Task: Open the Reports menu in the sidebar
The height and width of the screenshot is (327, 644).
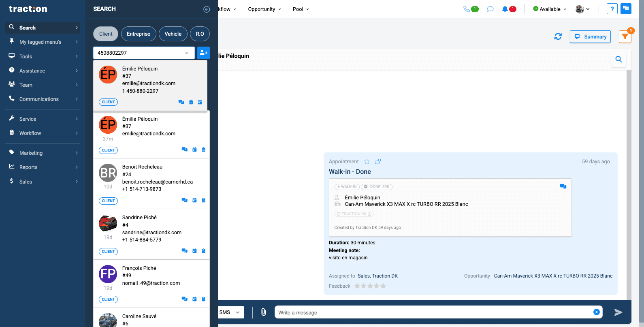Action: click(x=43, y=167)
